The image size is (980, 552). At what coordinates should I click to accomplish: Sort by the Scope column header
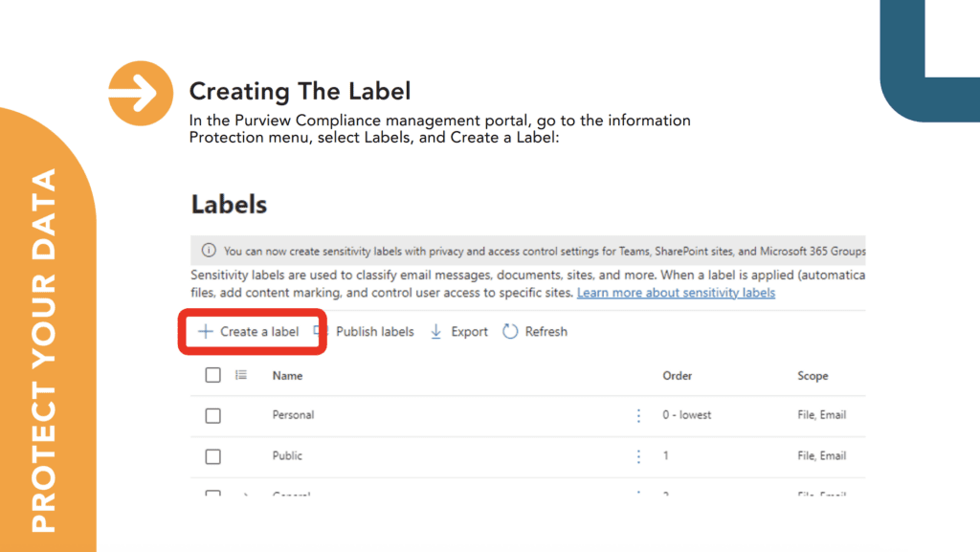coord(813,376)
